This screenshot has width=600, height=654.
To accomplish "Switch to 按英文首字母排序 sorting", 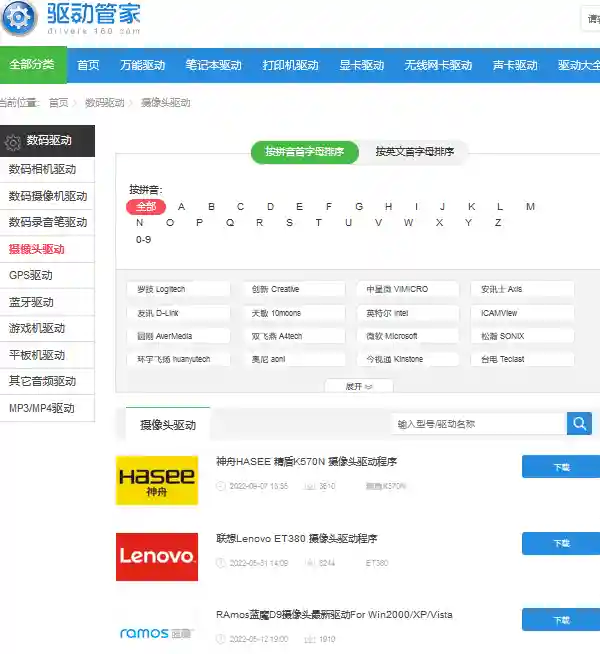I will click(414, 152).
